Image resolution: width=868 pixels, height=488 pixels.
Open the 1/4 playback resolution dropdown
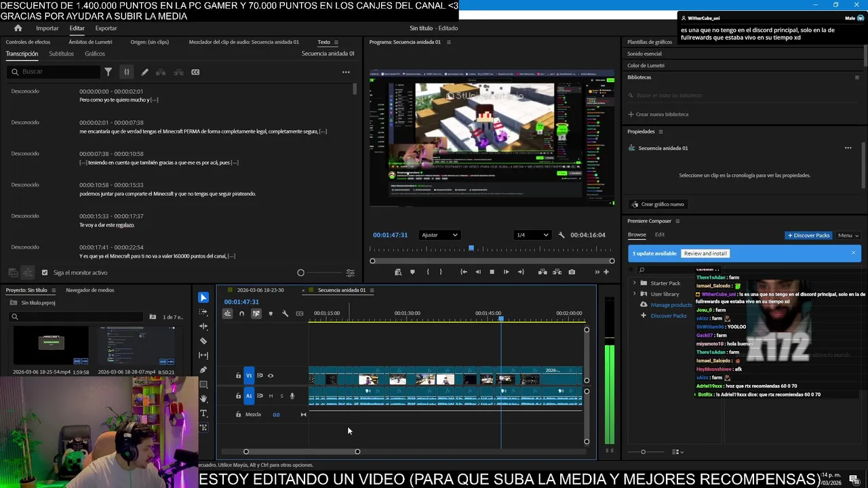coord(532,235)
